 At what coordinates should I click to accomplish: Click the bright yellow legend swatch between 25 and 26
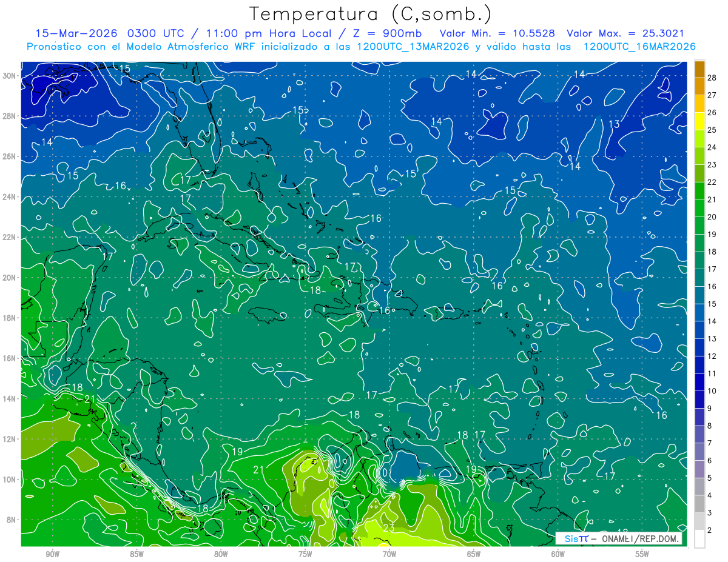(699, 121)
